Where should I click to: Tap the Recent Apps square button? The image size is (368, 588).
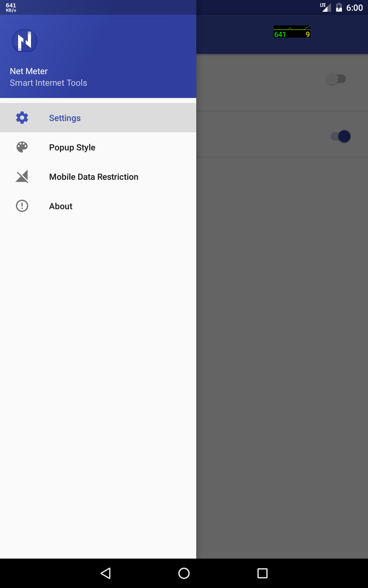click(x=263, y=573)
